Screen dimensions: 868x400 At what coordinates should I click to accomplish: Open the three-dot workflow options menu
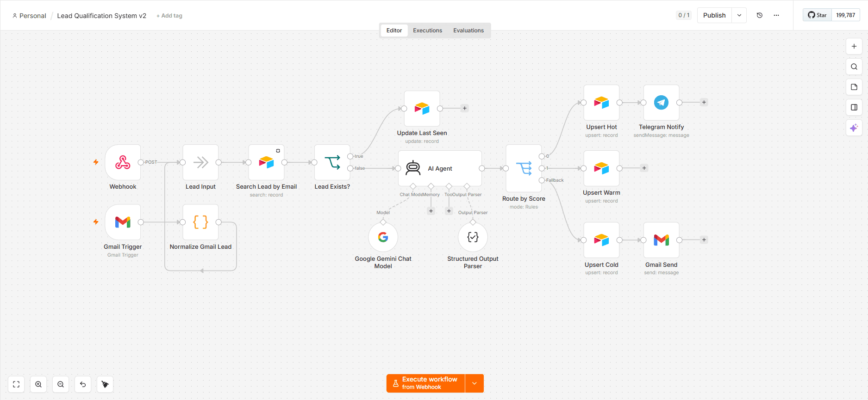point(776,15)
